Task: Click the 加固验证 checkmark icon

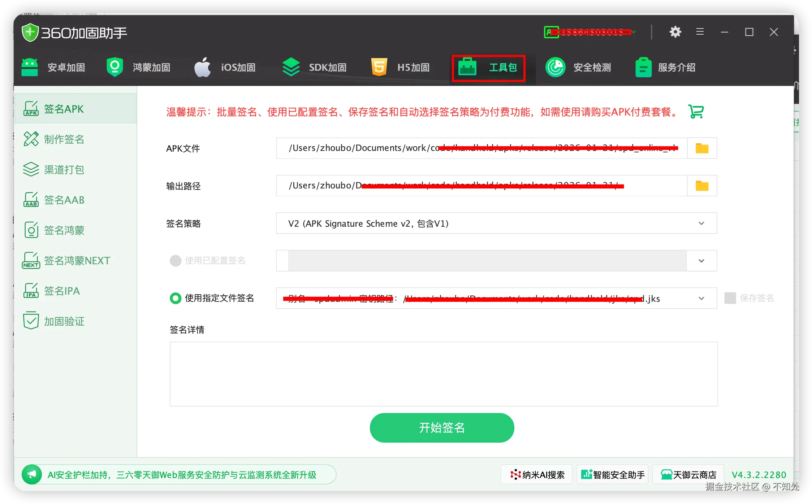Action: click(31, 321)
